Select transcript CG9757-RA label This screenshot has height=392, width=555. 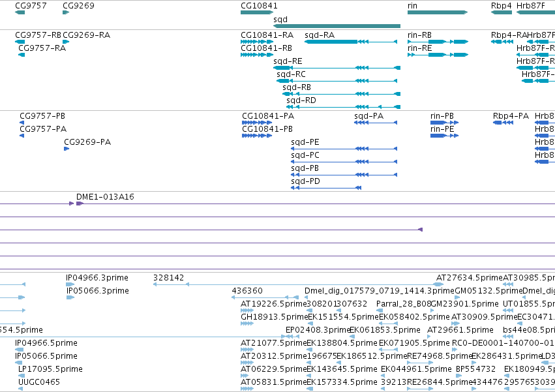coord(42,48)
